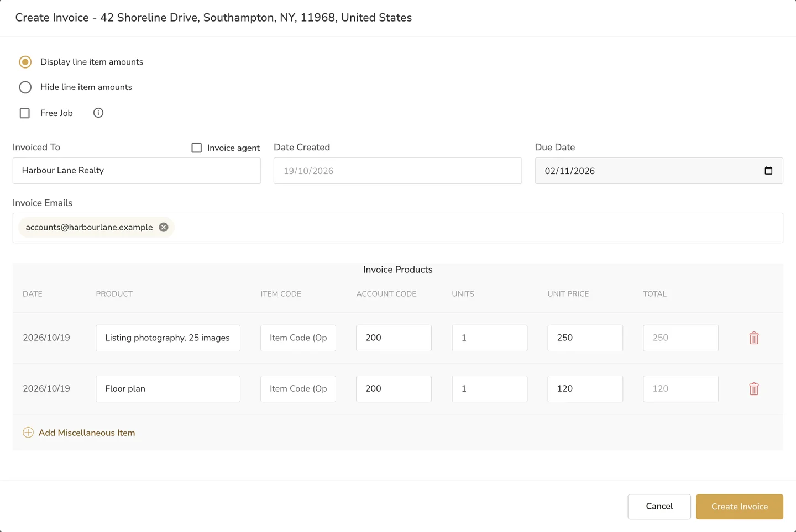Select Hide line item amounts
This screenshot has width=796, height=532.
click(25, 87)
